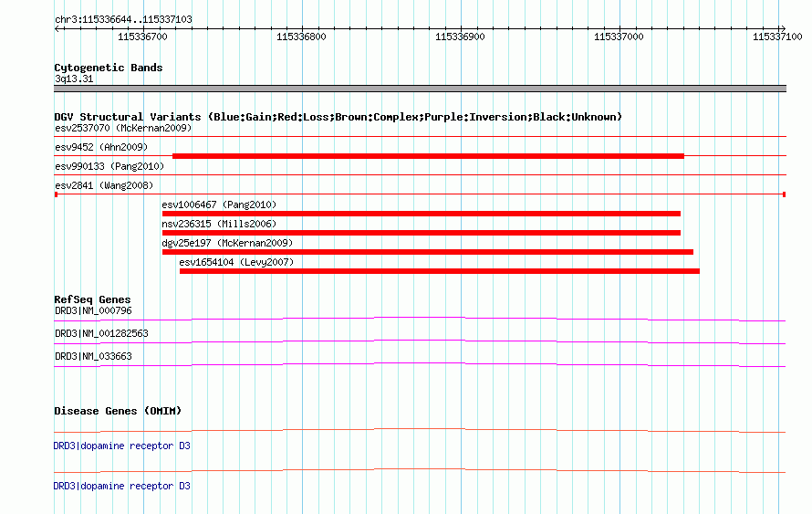The image size is (812, 514).
Task: Click the chr3:115336644..115337103 region label
Action: (x=123, y=19)
